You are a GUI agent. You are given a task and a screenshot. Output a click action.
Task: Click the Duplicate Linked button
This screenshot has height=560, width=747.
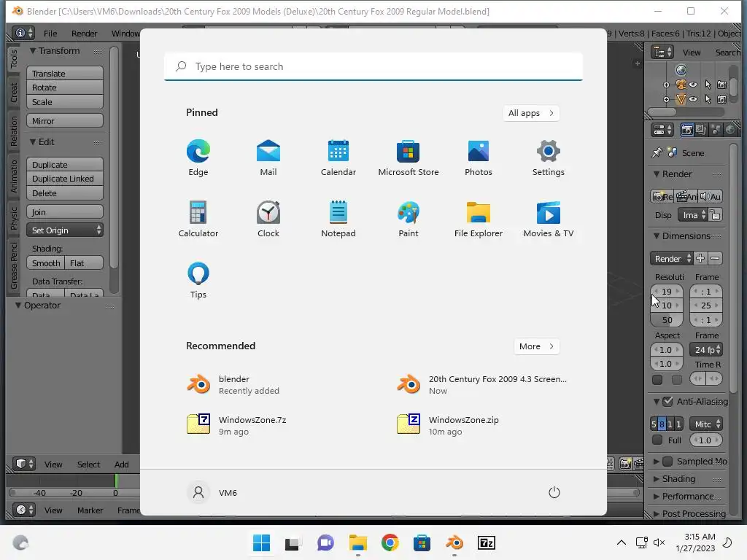65,179
